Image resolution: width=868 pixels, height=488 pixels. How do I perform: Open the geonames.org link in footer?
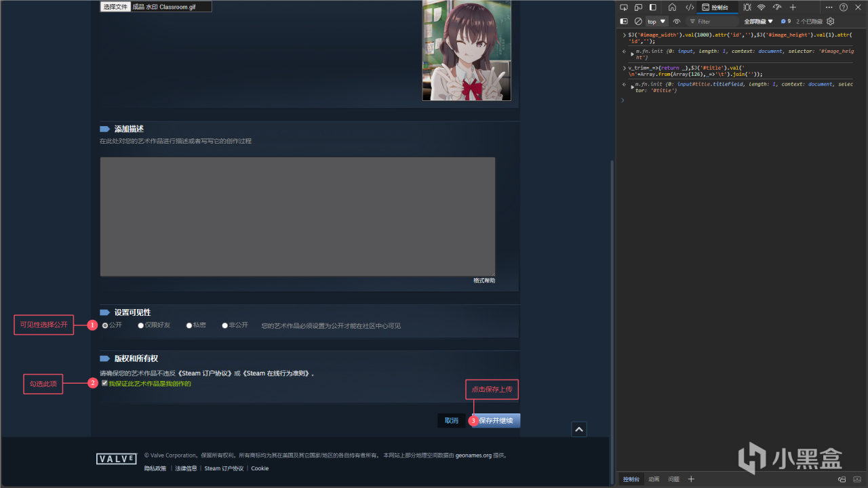coord(473,455)
